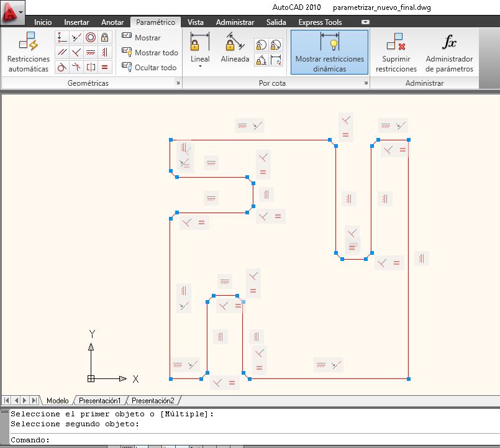Switch to the Inicio ribbon tab
This screenshot has height=448, width=500.
tap(43, 22)
